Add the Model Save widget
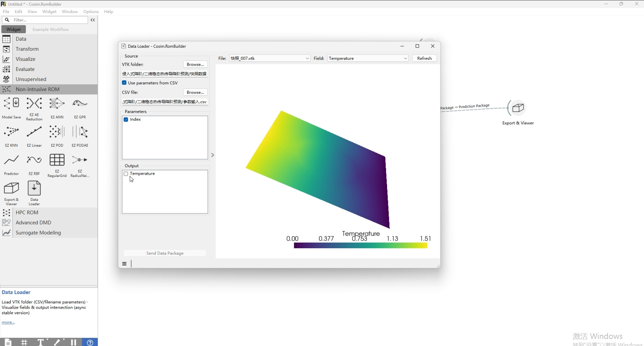Image resolution: width=644 pixels, height=346 pixels. tap(12, 108)
